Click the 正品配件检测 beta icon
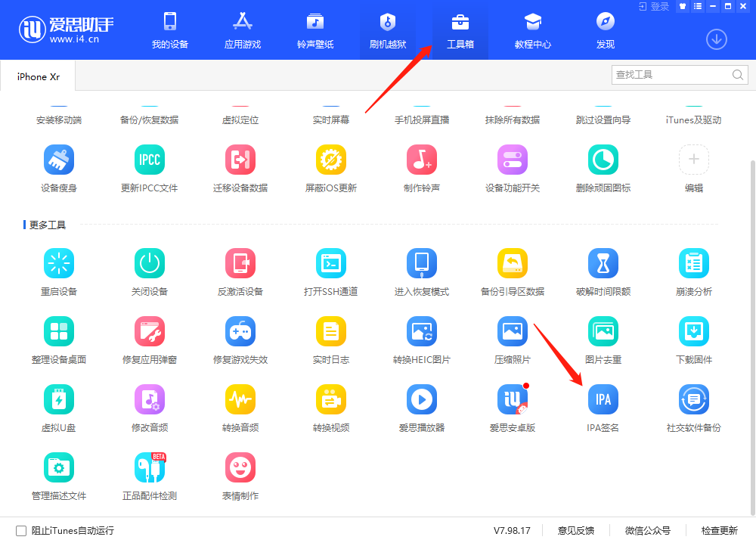Image resolution: width=756 pixels, height=543 pixels. tap(150, 467)
